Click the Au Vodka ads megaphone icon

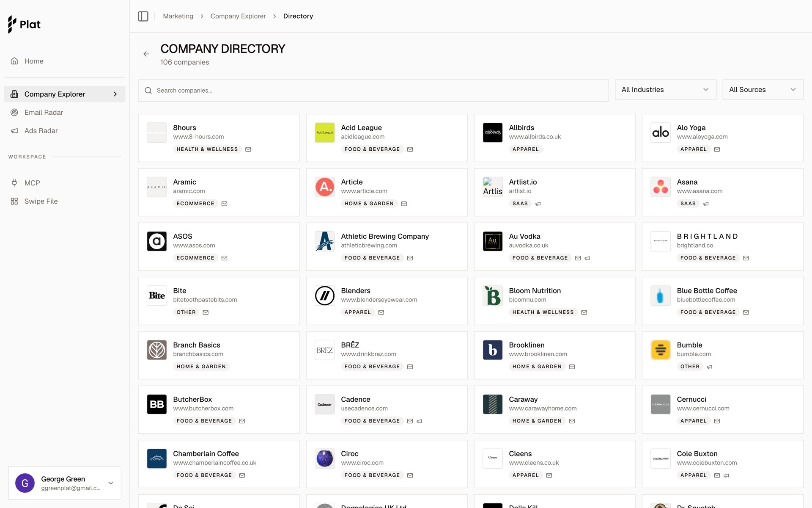click(x=587, y=258)
